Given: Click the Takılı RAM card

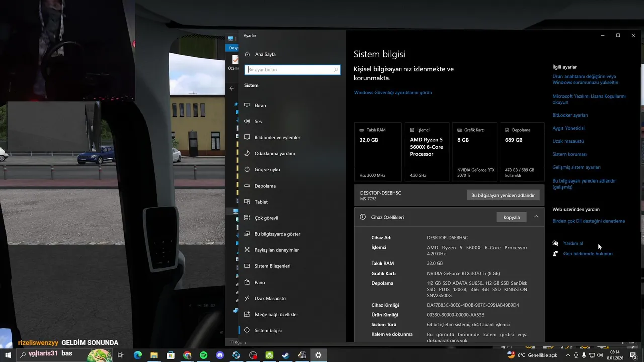Looking at the screenshot, I should (378, 152).
